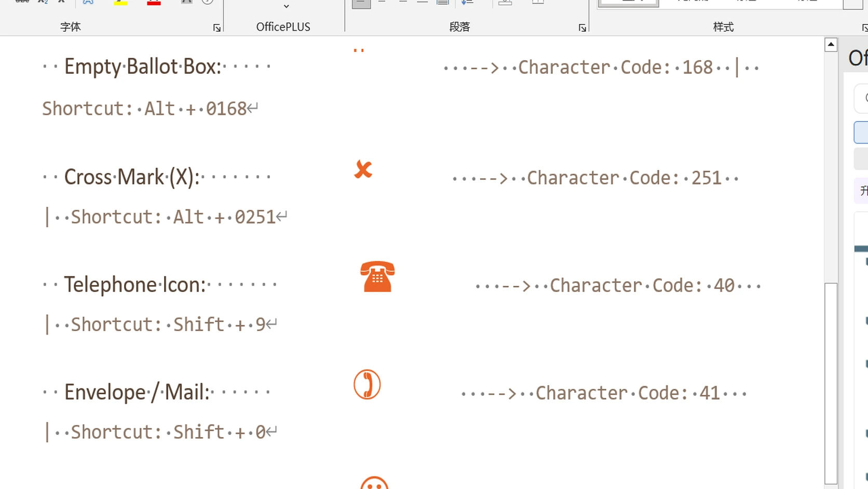
Task: Click 'Character Code: 40' text
Action: coord(642,286)
